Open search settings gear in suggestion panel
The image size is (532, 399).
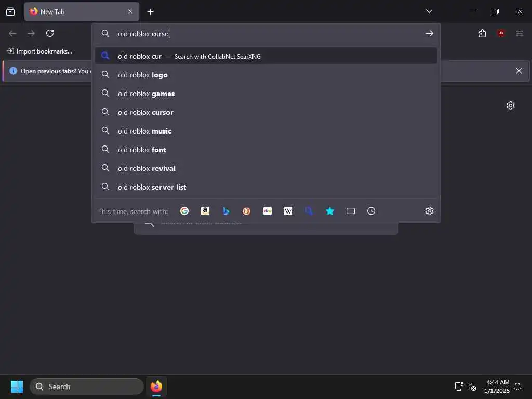pos(430,211)
